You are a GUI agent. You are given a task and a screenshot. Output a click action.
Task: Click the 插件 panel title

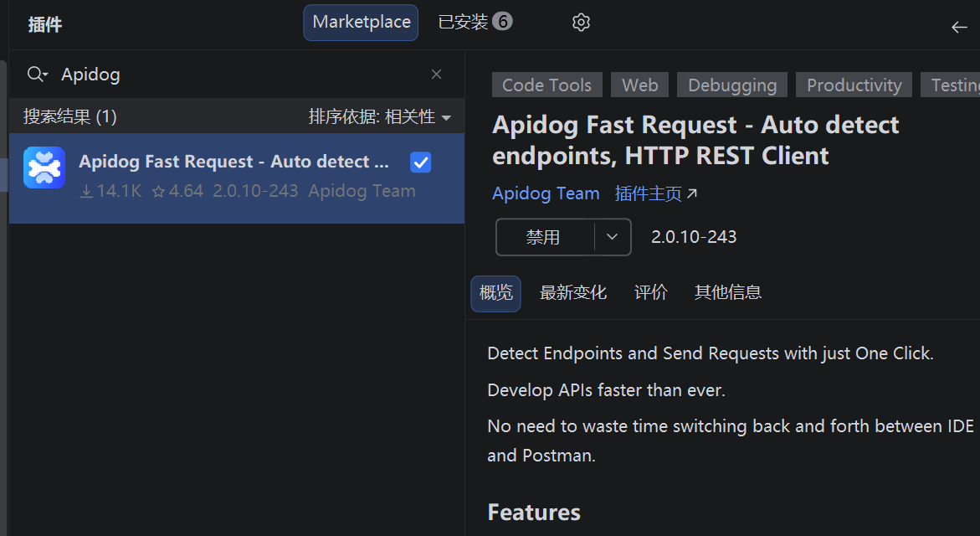45,24
